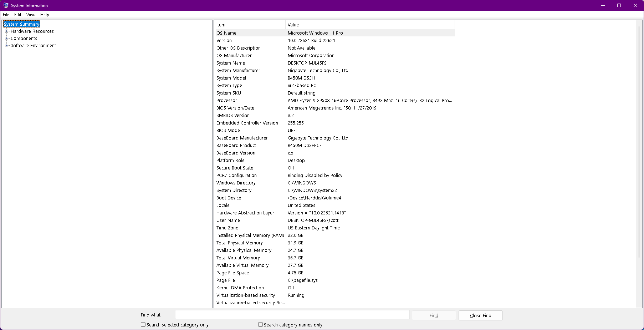Select the Other OS Description row
Image resolution: width=644 pixels, height=330 pixels.
[x=334, y=48]
